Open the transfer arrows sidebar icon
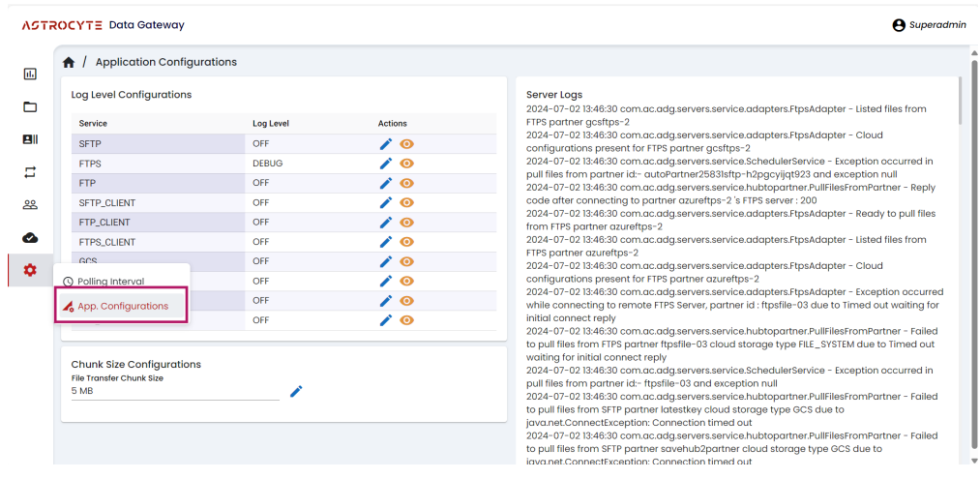Viewport: 980px width, 479px height. click(30, 172)
